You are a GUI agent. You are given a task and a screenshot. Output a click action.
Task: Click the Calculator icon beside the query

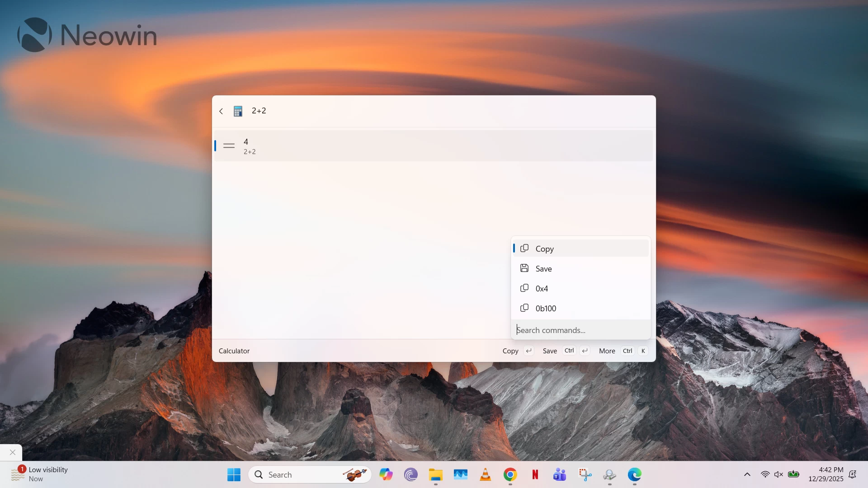pyautogui.click(x=238, y=111)
